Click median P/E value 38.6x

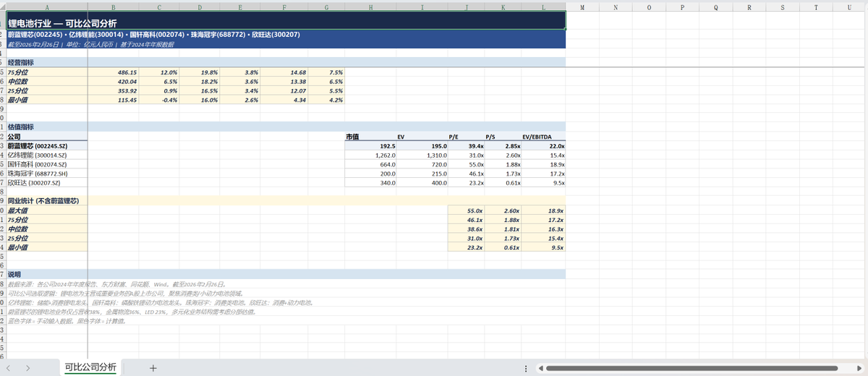[467, 228]
